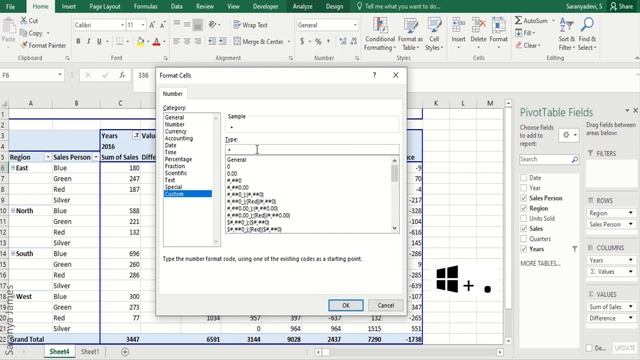Click the Format cells icon in ribbon
640x360 pixels.
pos(498,25)
